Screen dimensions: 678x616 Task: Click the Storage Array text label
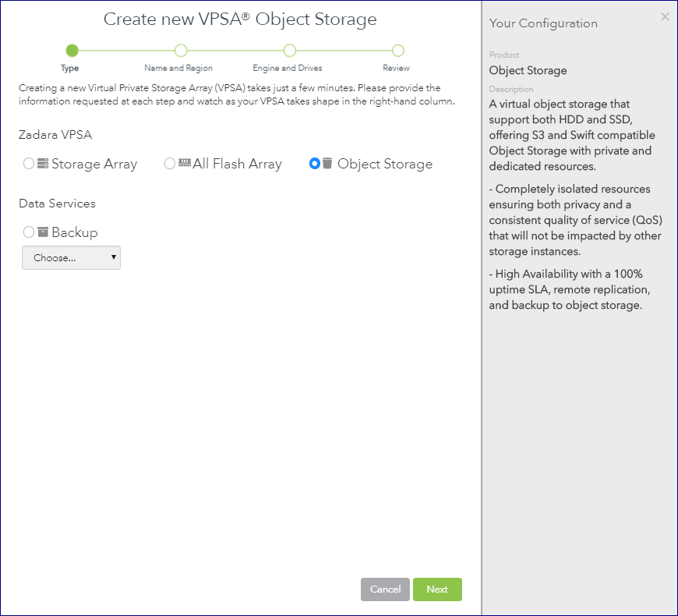pyautogui.click(x=94, y=164)
